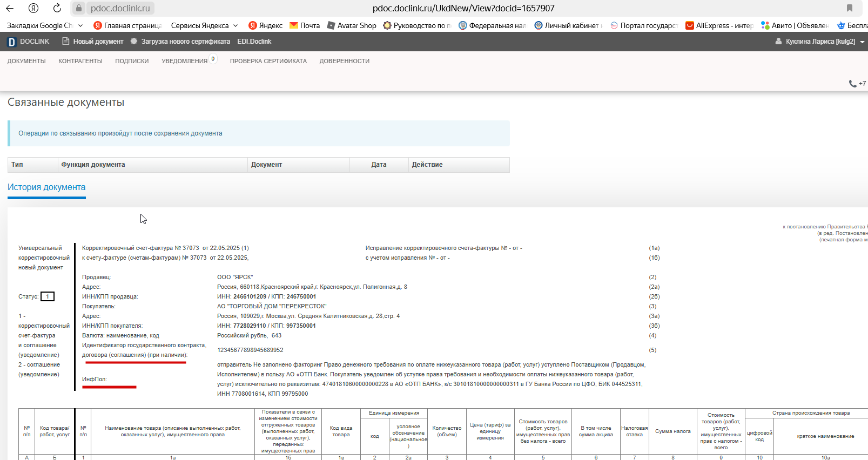Screen dimensions: 868x460
Task: Click contract identifier 12345677898945689952
Action: pos(250,350)
